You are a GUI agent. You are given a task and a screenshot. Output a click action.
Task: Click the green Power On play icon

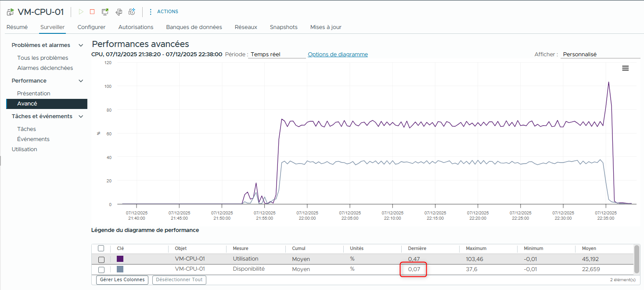pos(81,12)
